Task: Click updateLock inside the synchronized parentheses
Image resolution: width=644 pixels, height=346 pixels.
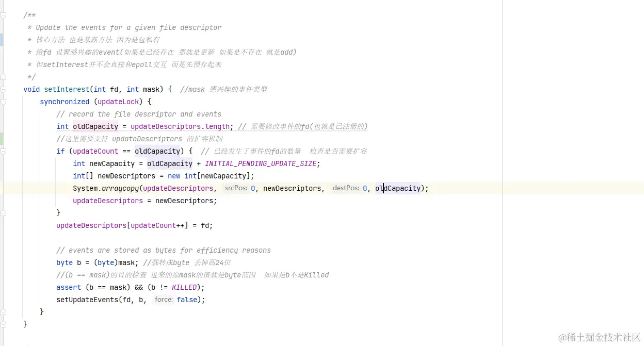Action: (x=118, y=102)
